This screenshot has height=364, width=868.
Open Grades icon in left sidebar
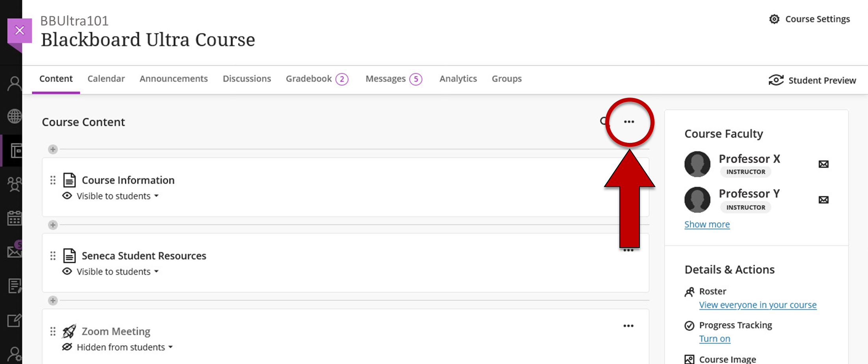tap(15, 286)
